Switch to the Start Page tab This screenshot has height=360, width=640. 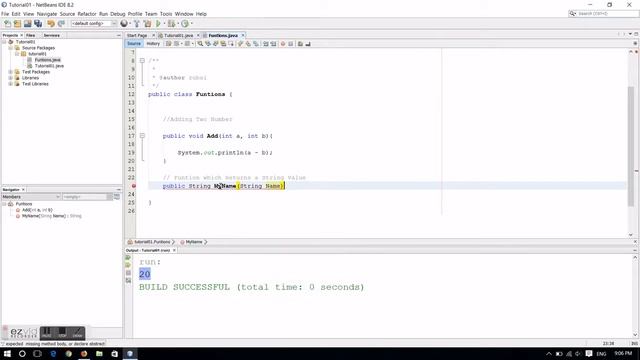pyautogui.click(x=137, y=36)
